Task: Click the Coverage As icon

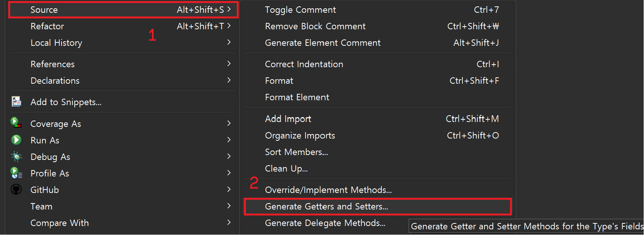Action: point(16,123)
